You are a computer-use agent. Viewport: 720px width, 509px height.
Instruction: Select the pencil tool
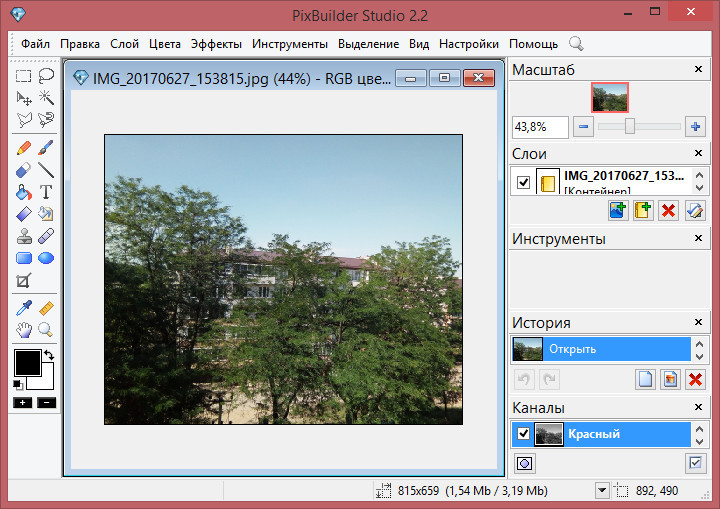click(x=24, y=148)
